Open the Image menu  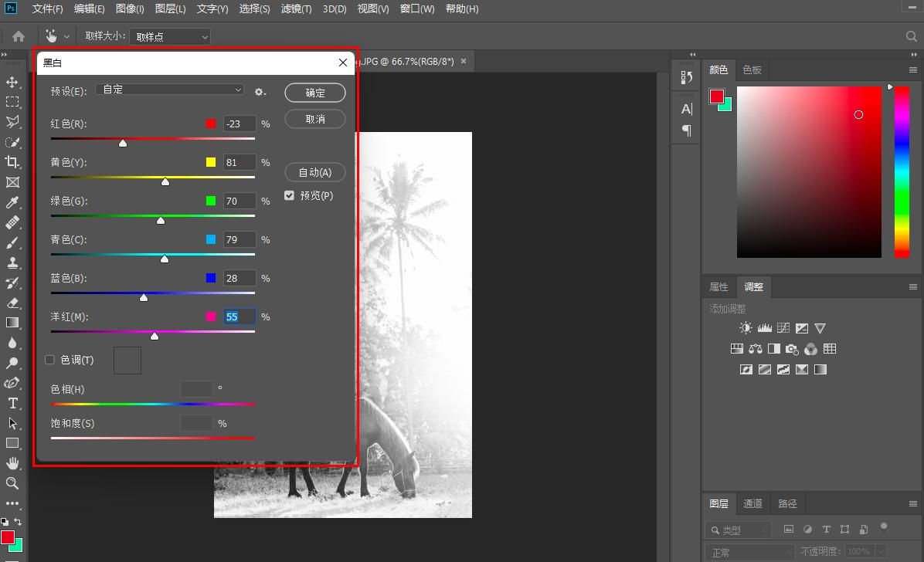pos(130,8)
